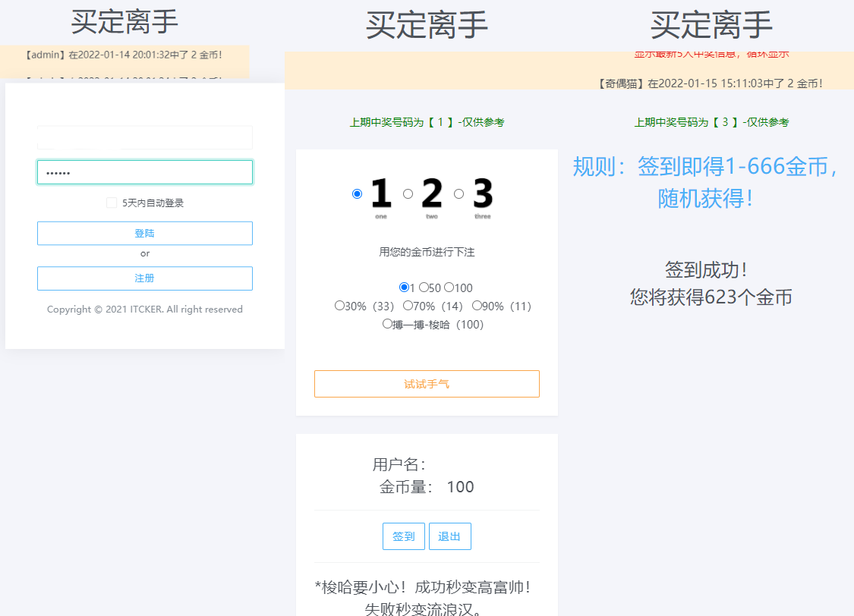
Task: Focus the empty username input field
Action: point(145,137)
